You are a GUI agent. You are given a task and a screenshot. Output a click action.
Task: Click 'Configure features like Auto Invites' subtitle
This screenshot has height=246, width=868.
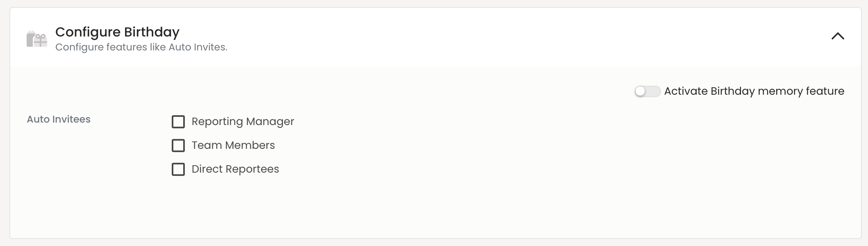click(141, 47)
